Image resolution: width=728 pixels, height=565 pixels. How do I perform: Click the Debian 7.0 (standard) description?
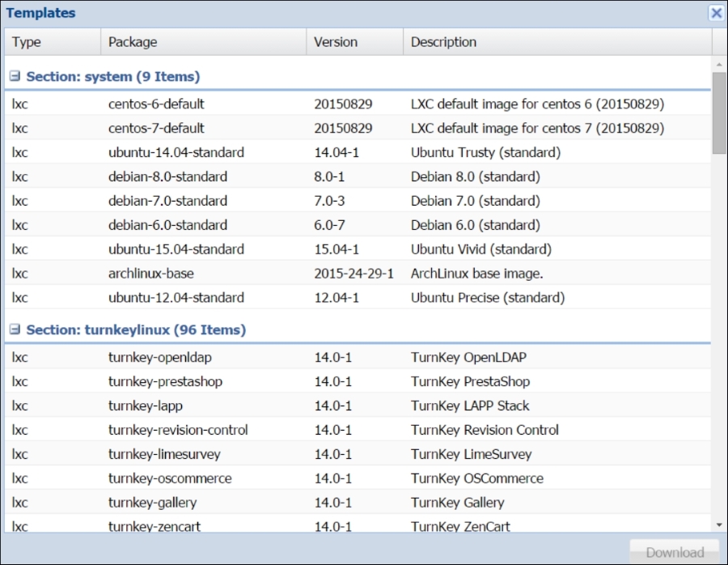(476, 201)
